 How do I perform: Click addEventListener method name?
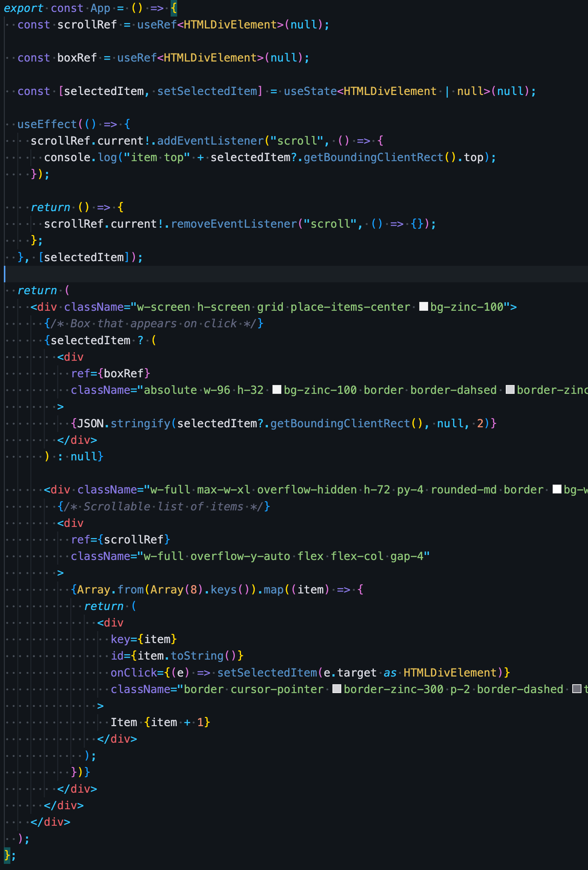pos(210,141)
